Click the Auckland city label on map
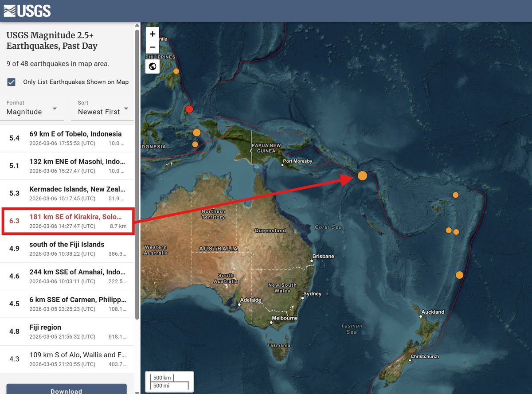This screenshot has height=394, width=532. (x=433, y=312)
